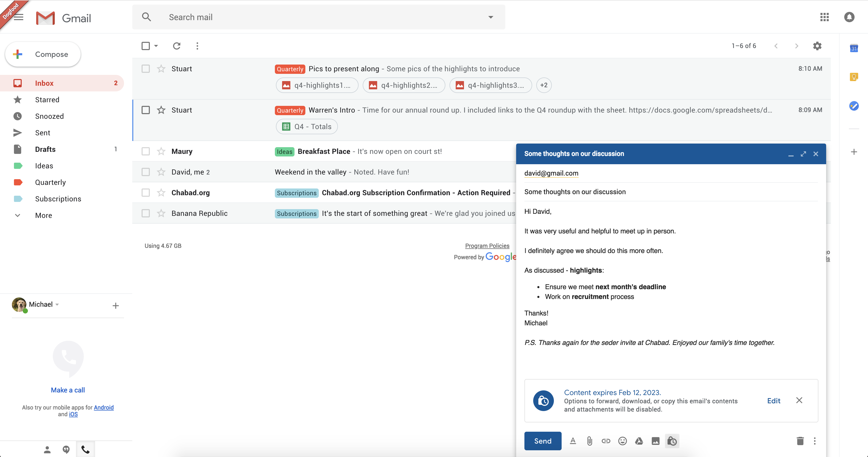Click the emoji picker icon in compose
The height and width of the screenshot is (457, 868).
click(x=622, y=442)
